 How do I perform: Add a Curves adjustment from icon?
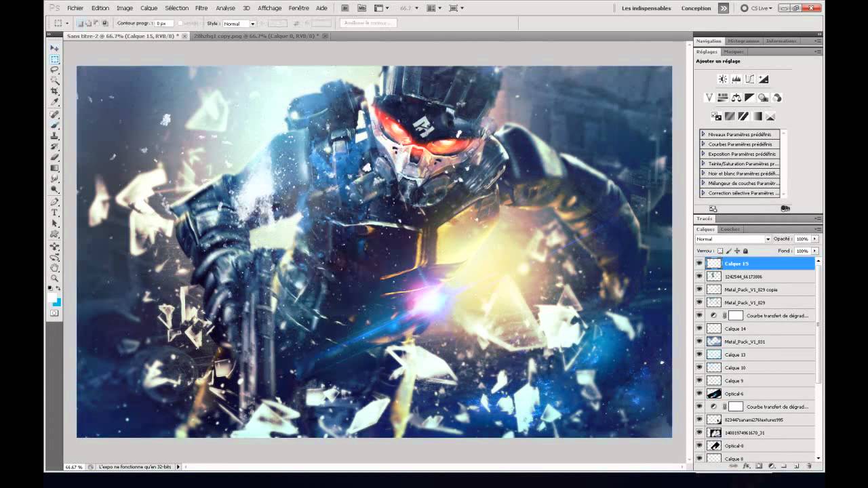click(x=750, y=79)
